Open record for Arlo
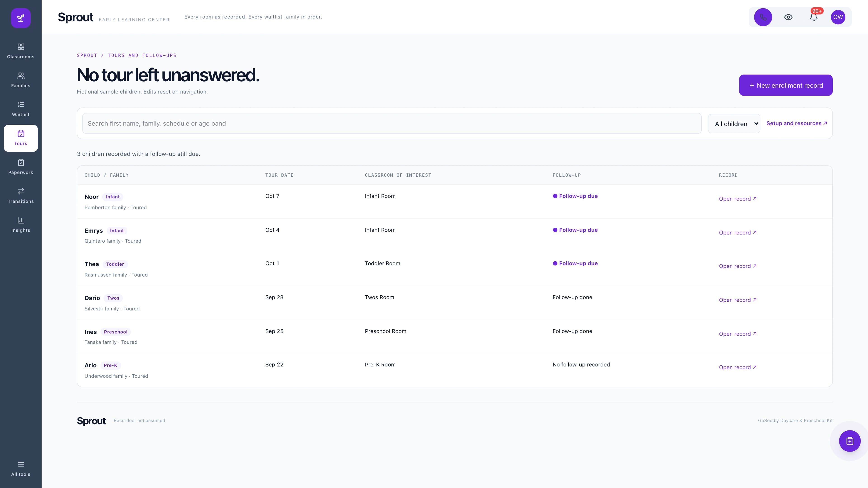The height and width of the screenshot is (488, 868). 738,367
